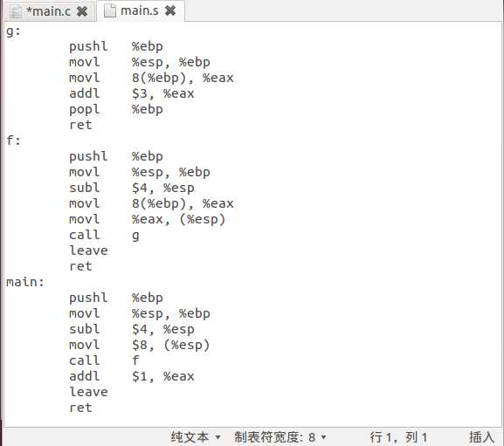This screenshot has height=446, width=504.
Task: Click the addl $1, %eax line
Action: (132, 376)
